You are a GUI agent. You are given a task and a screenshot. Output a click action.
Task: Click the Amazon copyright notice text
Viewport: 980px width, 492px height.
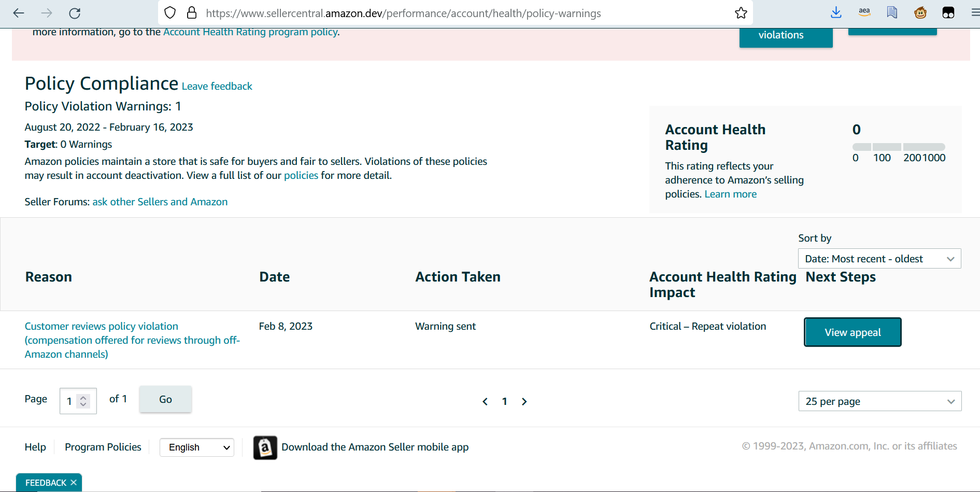click(x=849, y=446)
